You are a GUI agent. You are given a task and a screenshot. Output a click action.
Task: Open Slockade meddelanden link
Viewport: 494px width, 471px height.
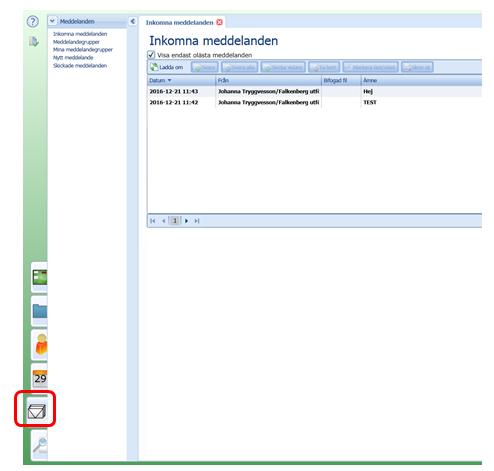(80, 66)
